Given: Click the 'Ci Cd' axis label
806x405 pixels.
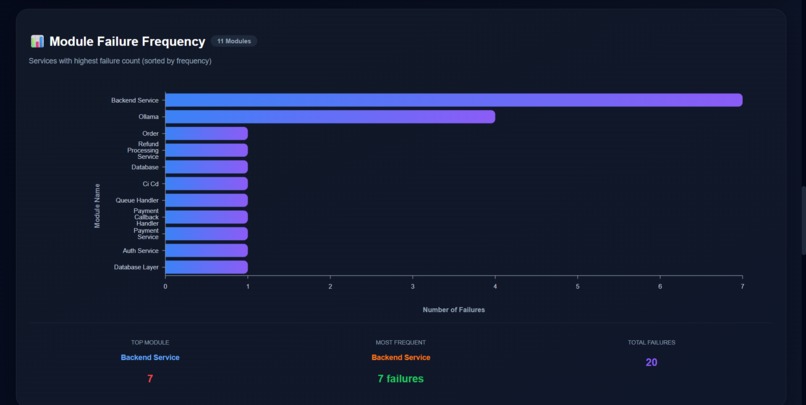Looking at the screenshot, I should [151, 183].
